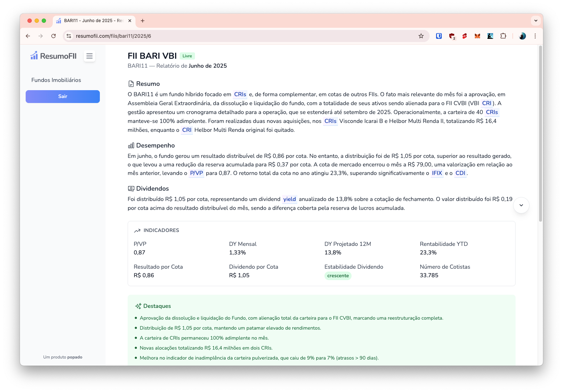The width and height of the screenshot is (563, 392).
Task: Open Fundos Imobiliários in sidebar
Action: point(56,80)
